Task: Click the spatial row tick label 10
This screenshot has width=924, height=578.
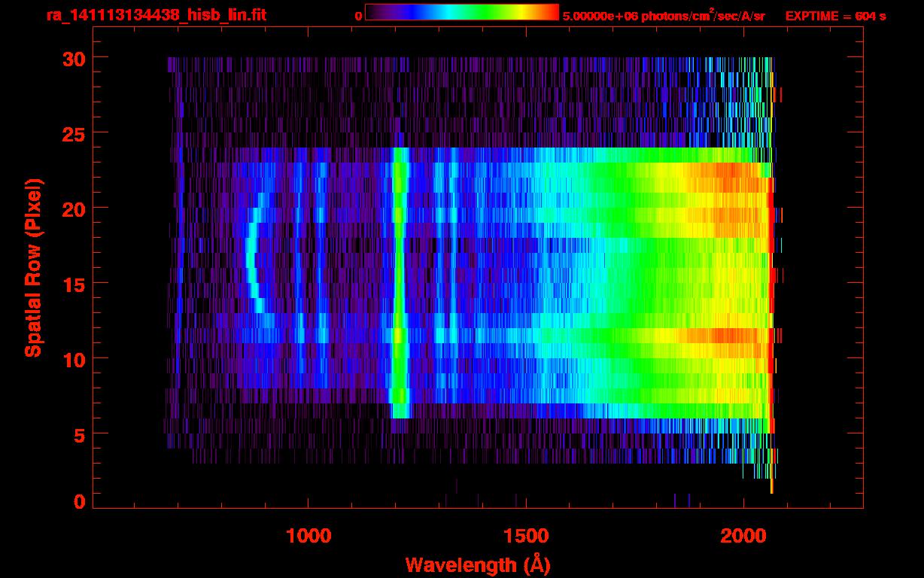Action: [74, 359]
